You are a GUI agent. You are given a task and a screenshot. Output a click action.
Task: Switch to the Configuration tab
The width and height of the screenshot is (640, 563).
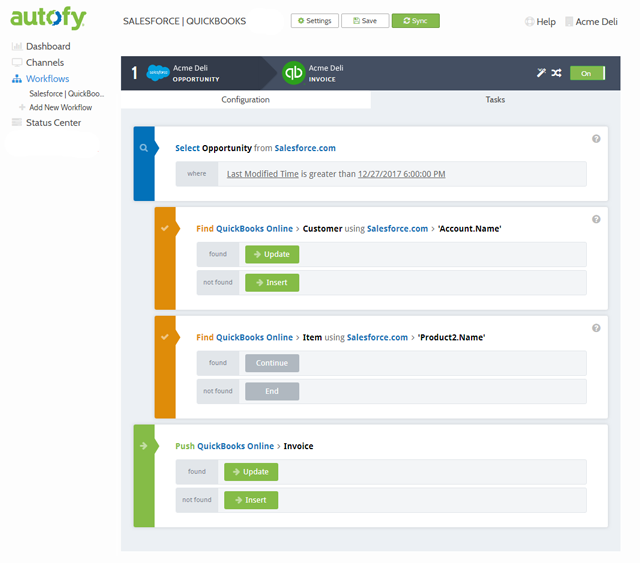[245, 100]
